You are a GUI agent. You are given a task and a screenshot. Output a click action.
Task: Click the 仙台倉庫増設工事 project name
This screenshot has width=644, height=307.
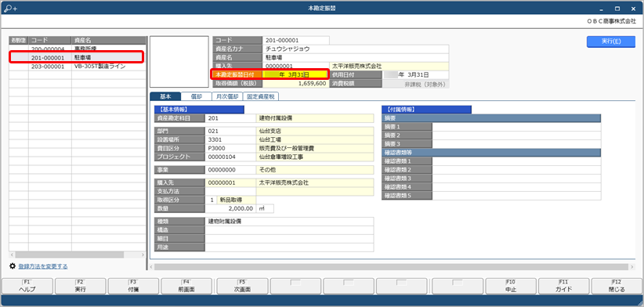coord(280,157)
